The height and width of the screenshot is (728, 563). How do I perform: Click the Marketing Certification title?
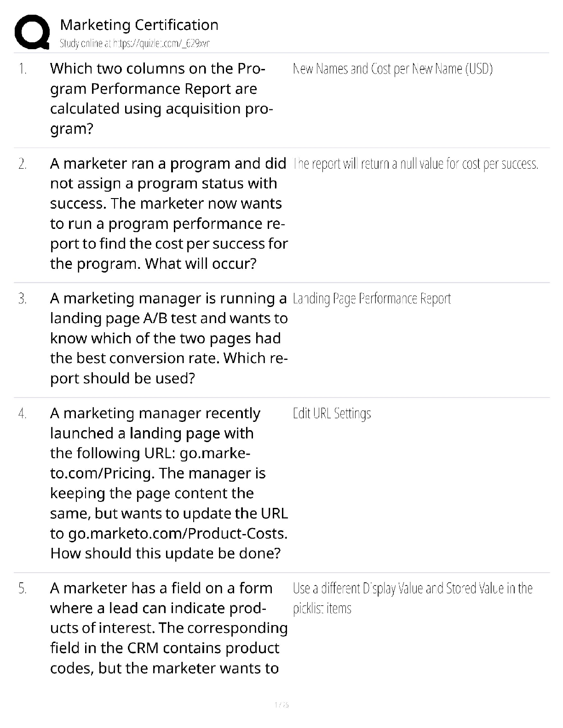(139, 25)
